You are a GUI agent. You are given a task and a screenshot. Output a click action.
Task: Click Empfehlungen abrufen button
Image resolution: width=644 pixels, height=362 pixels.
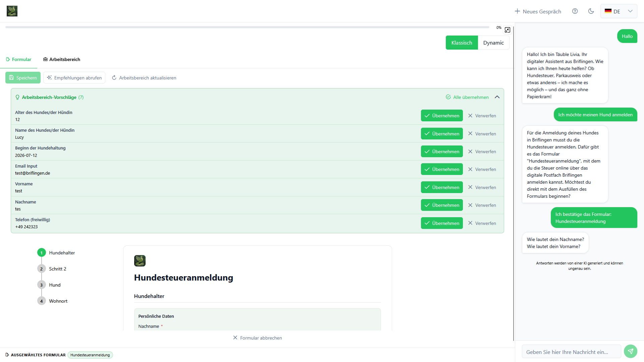point(74,77)
